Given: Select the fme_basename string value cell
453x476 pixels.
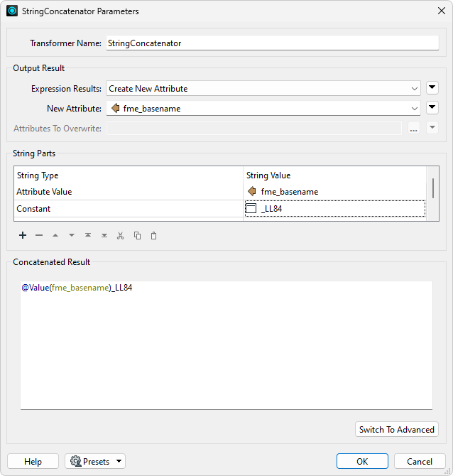Looking at the screenshot, I should pyautogui.click(x=335, y=192).
